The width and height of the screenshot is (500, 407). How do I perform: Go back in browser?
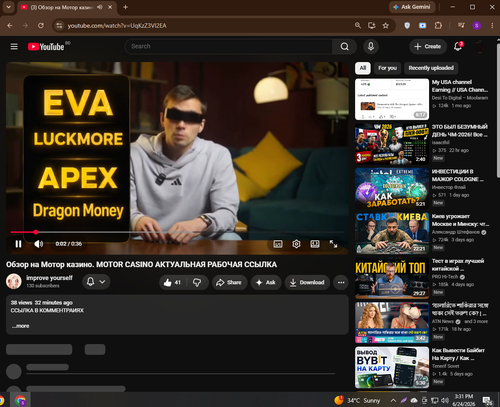[10, 26]
